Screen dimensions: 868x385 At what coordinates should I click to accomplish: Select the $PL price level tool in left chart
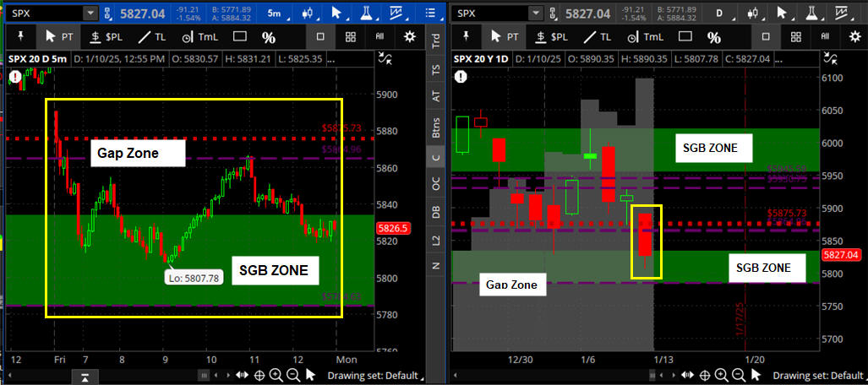106,37
